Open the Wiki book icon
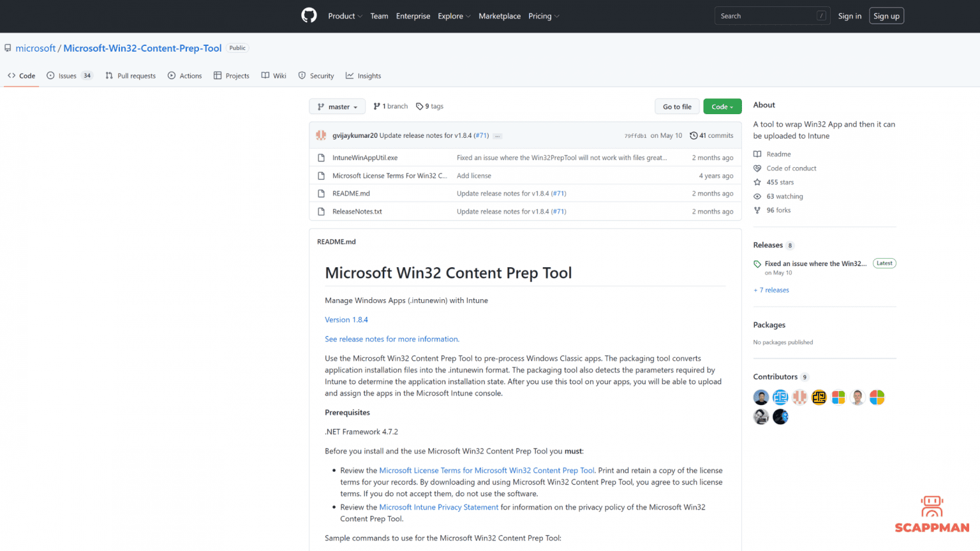Viewport: 980px width, 551px height. tap(264, 75)
